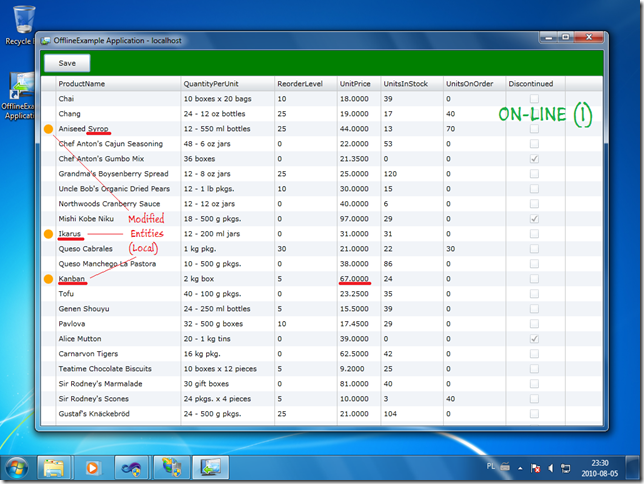Viewport: 644px width, 484px height.
Task: Toggle Discontinued checkbox for Pavlova
Action: [x=534, y=324]
